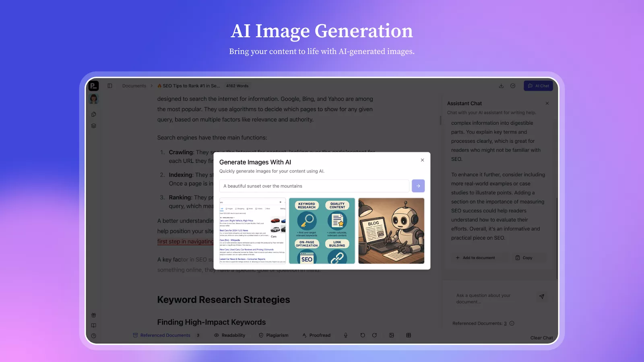Open the Documents breadcrumb

tap(134, 86)
